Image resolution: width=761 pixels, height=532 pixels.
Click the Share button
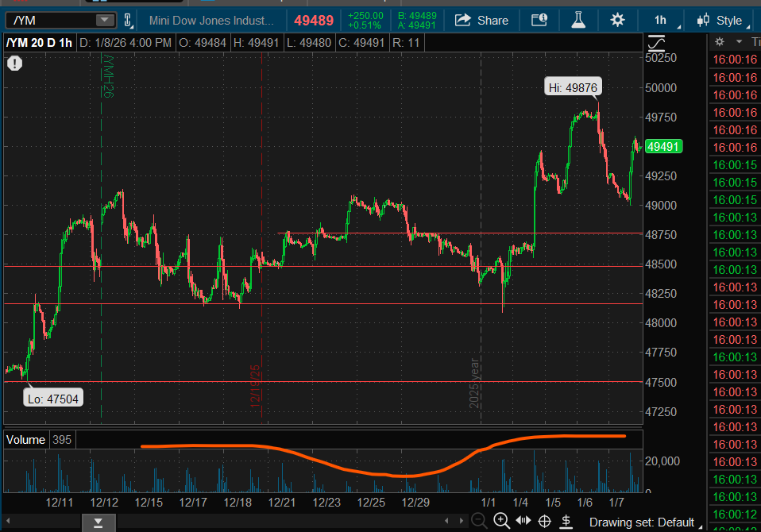481,21
